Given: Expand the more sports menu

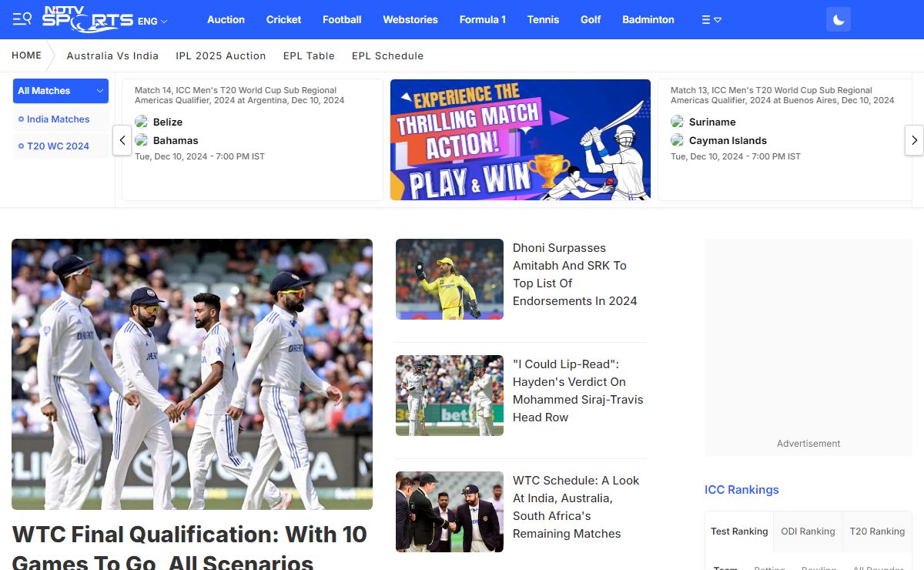Looking at the screenshot, I should (x=711, y=20).
